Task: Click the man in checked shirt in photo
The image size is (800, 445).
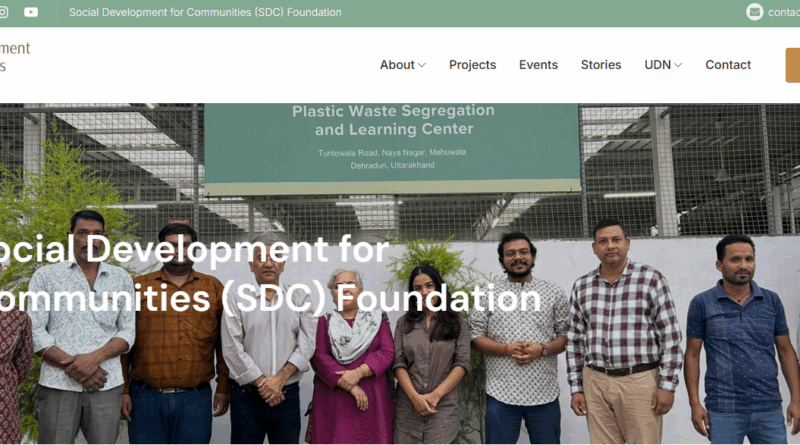Action: [x=623, y=332]
